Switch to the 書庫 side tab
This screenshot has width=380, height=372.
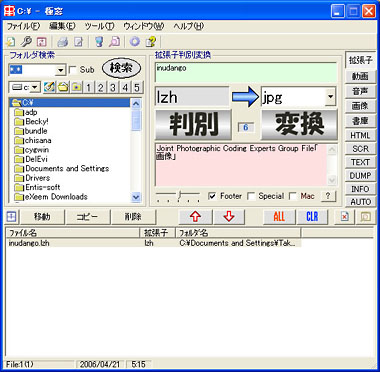[x=360, y=121]
